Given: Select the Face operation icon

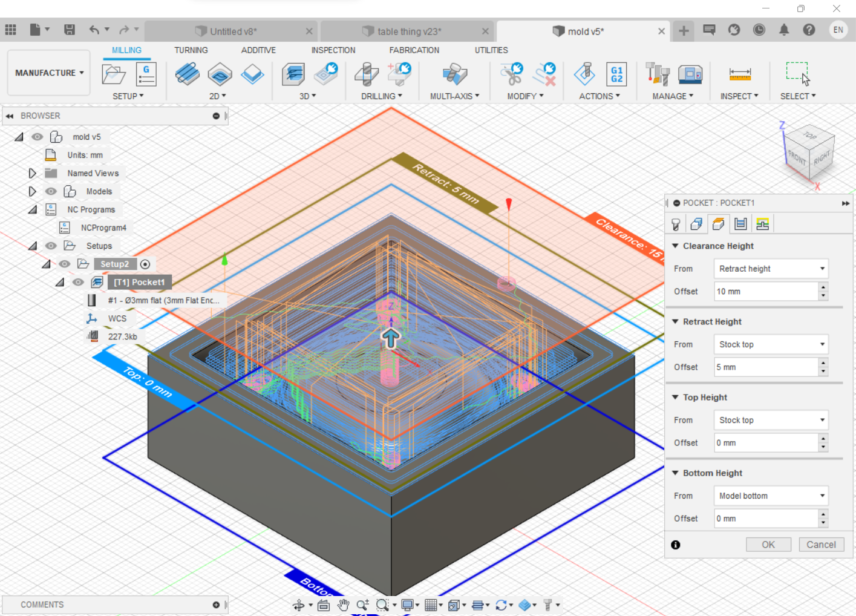Looking at the screenshot, I should tap(252, 74).
